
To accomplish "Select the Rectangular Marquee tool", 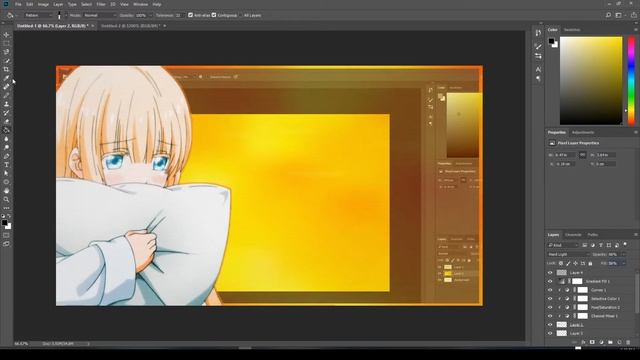I will click(x=6, y=43).
